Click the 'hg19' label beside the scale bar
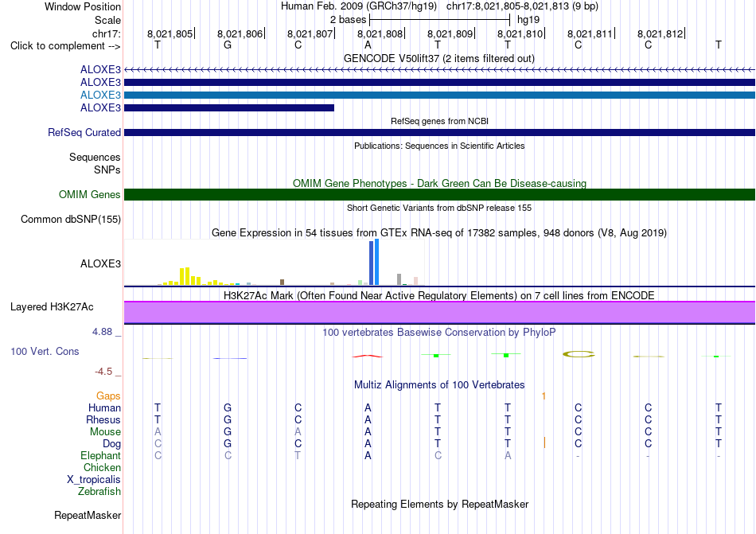The height and width of the screenshot is (534, 756). coord(528,20)
